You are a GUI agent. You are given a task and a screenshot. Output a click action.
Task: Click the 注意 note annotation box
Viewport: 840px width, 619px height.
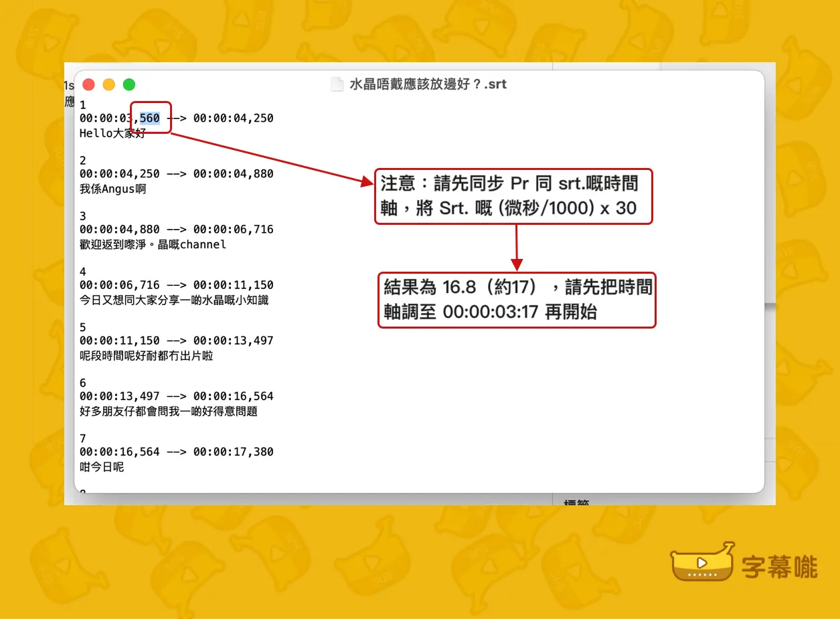pyautogui.click(x=513, y=196)
